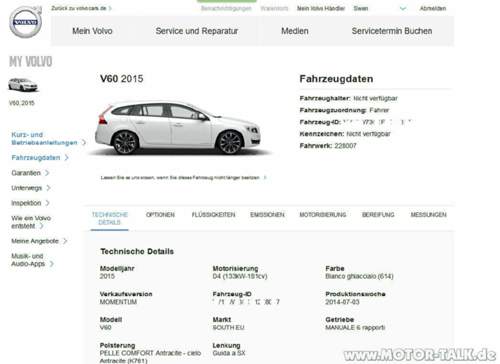
Task: Go to Servicetermin Buchen
Action: [x=392, y=31]
